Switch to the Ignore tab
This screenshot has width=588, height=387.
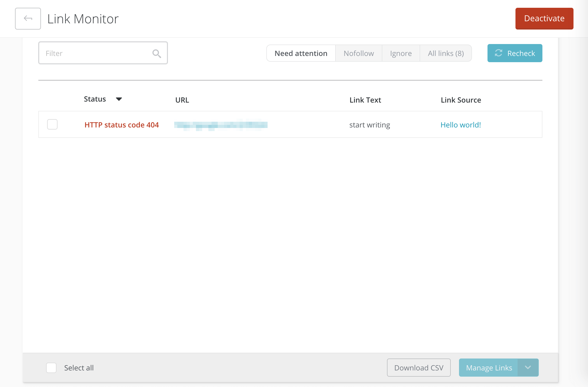click(401, 53)
